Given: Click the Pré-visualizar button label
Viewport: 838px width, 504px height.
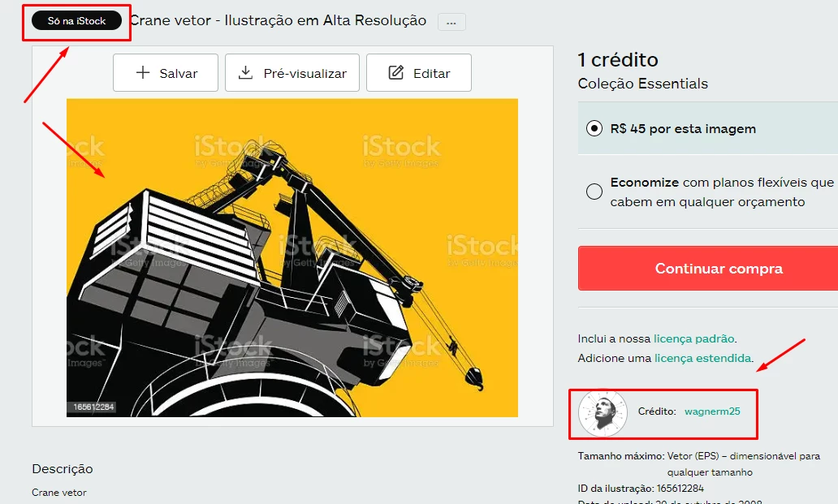Looking at the screenshot, I should tap(305, 73).
